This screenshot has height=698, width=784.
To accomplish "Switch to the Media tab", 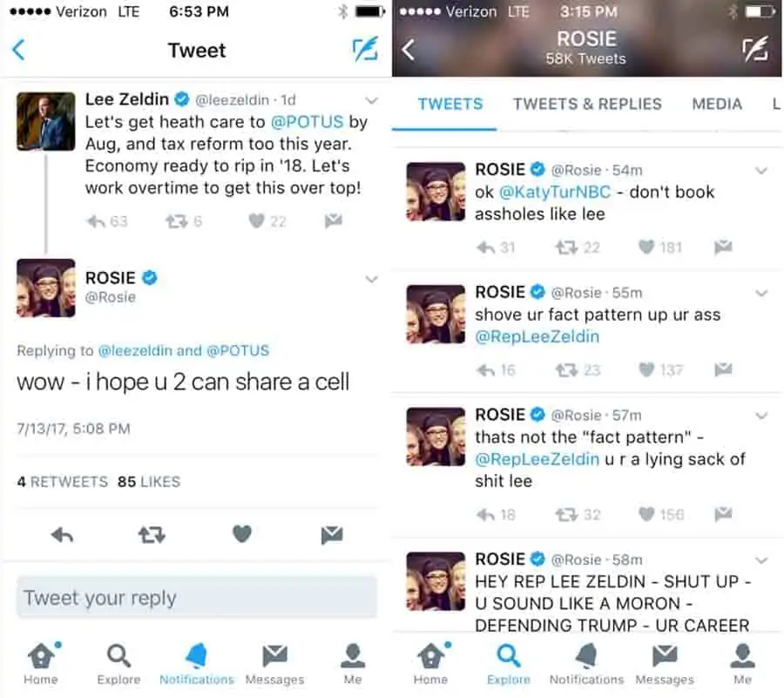I will point(717,104).
